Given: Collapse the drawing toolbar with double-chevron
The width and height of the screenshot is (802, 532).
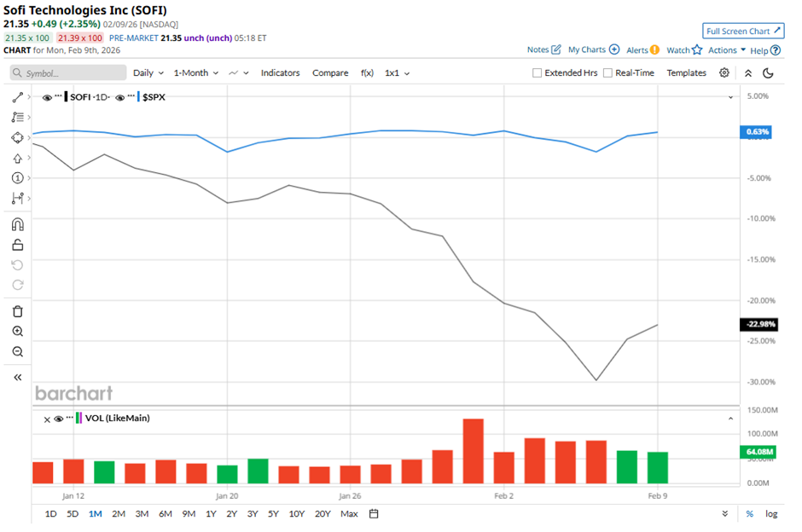Looking at the screenshot, I should [x=17, y=377].
